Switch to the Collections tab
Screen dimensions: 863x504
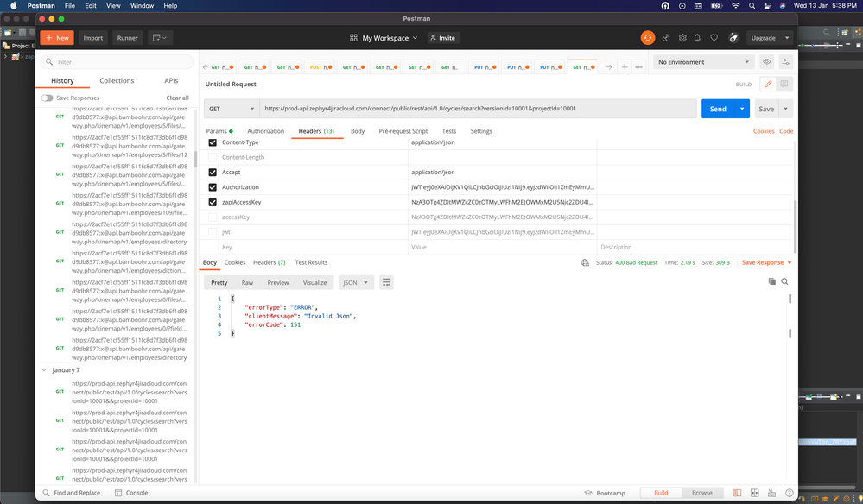(x=117, y=80)
